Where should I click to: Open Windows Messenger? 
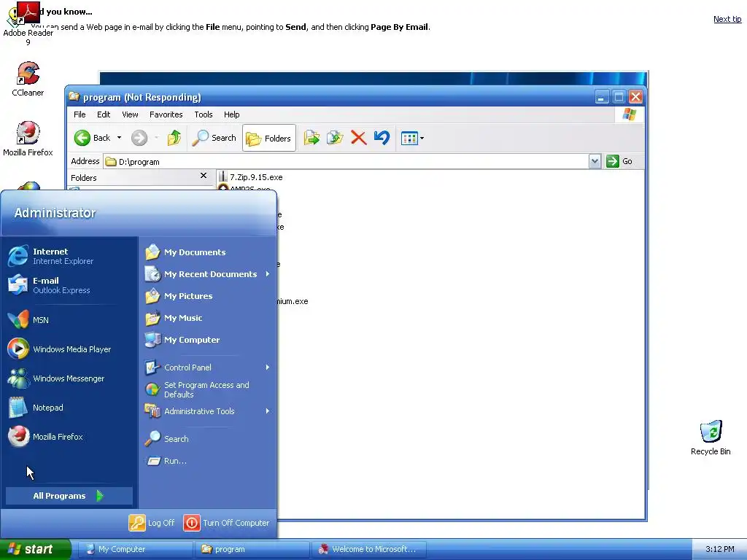click(x=69, y=378)
